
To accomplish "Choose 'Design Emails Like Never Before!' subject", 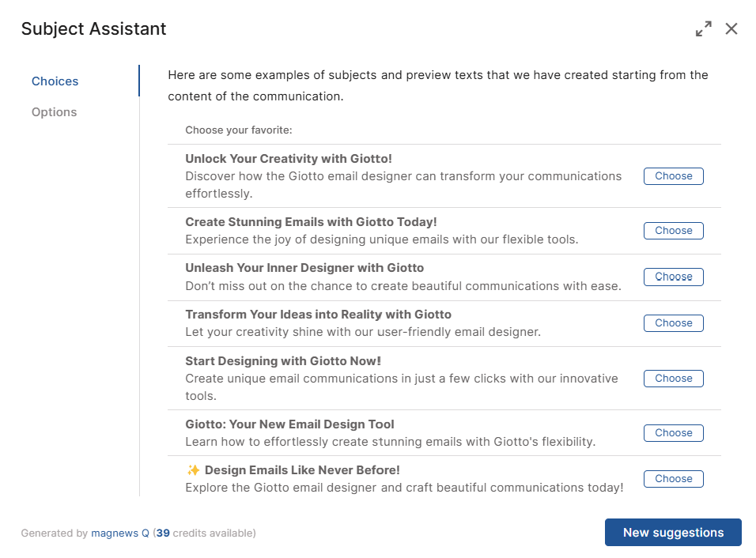I will [674, 478].
